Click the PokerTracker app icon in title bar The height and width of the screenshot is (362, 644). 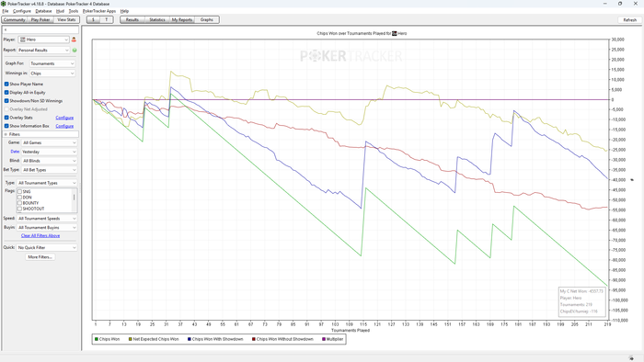click(x=4, y=4)
